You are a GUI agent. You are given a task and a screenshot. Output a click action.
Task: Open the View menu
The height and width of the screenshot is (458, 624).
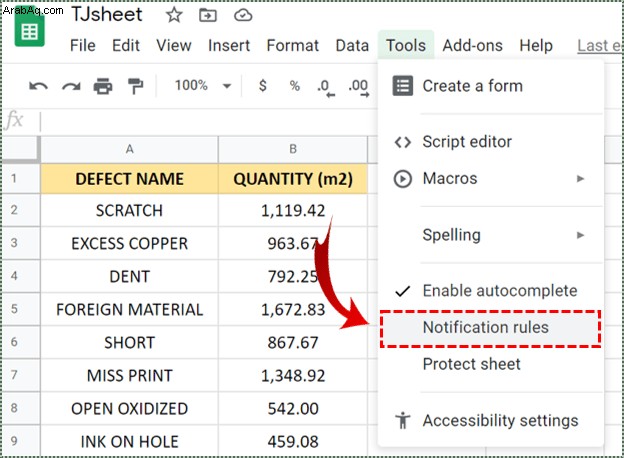pos(174,45)
